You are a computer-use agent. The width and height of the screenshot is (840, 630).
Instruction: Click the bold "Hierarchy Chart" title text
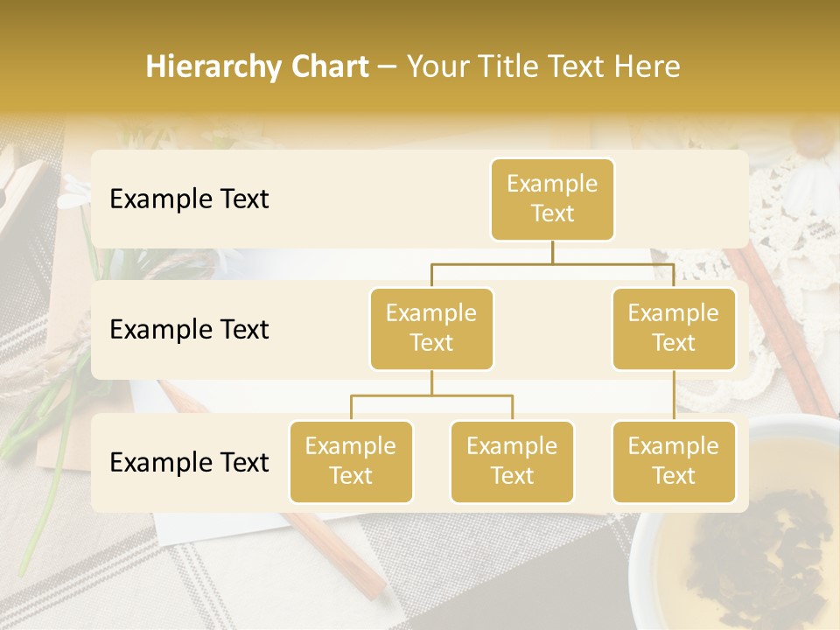pyautogui.click(x=256, y=66)
